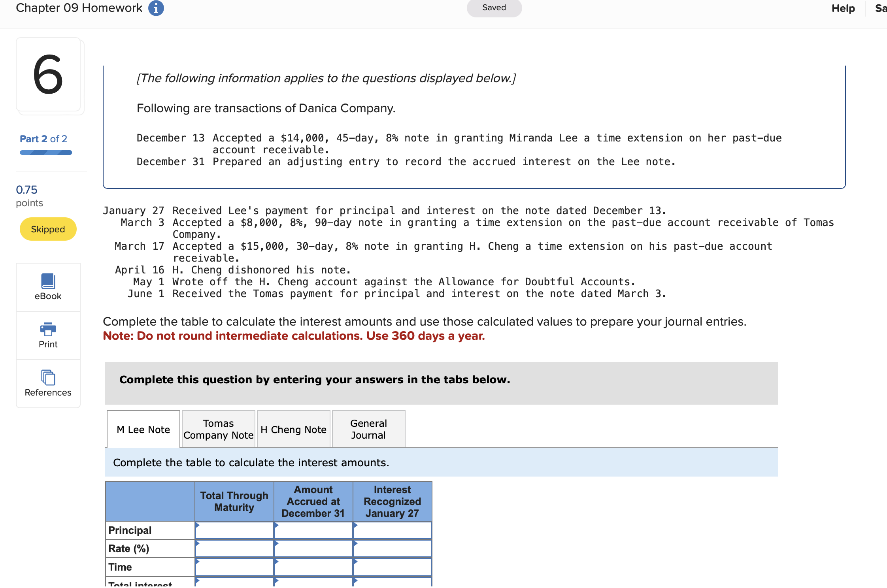Click Principal cell under Interest Recognized January 27
This screenshot has width=887, height=588.
pyautogui.click(x=393, y=530)
